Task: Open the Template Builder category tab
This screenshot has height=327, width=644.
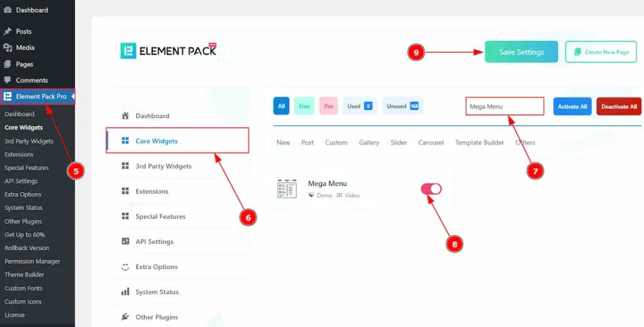Action: (479, 143)
